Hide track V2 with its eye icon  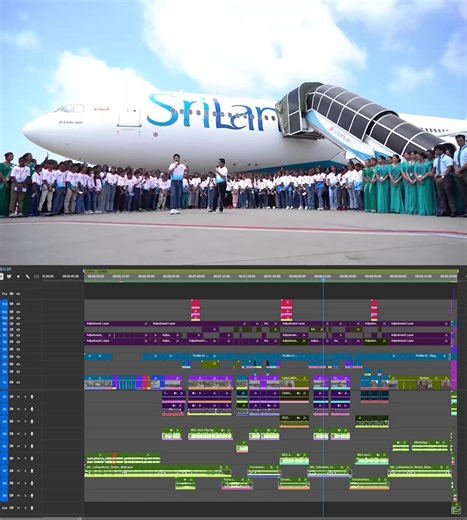pyautogui.click(x=18, y=371)
